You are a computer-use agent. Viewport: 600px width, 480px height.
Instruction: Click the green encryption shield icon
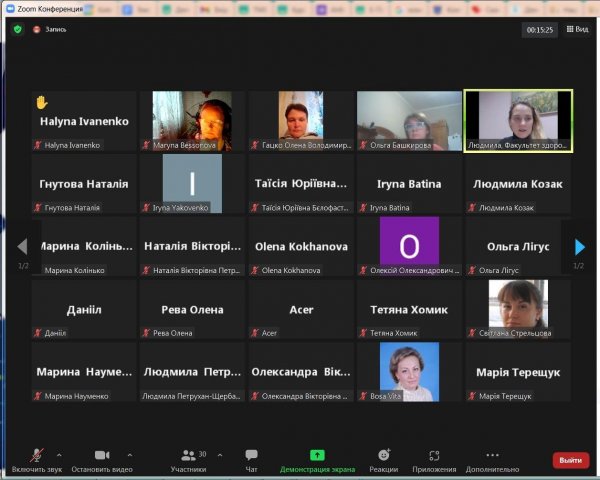pyautogui.click(x=17, y=29)
